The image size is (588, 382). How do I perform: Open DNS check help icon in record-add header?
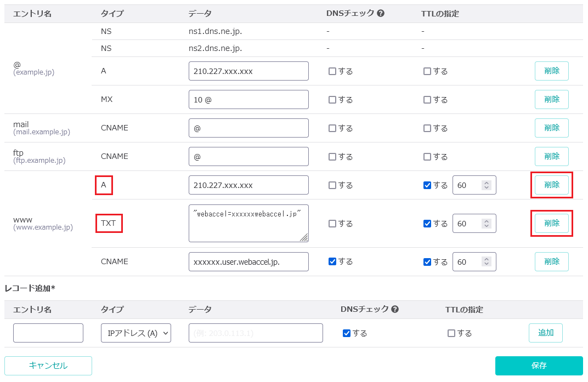394,309
